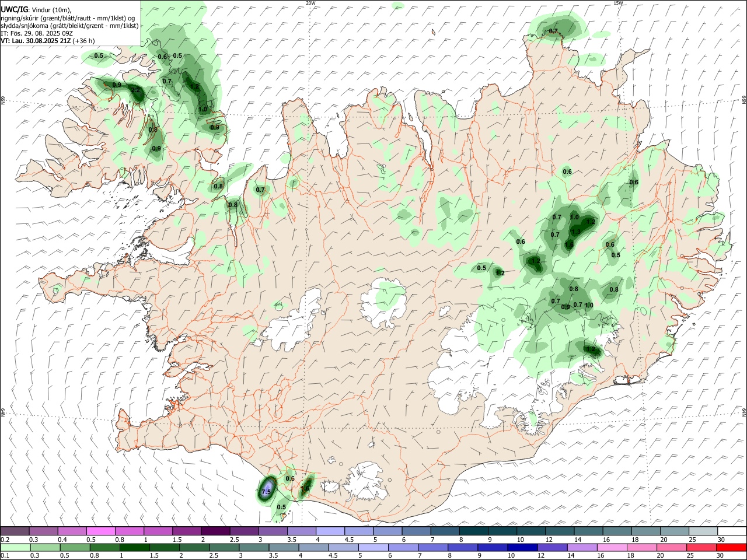Click the white top-row swatch between 25 and 30

[703, 531]
